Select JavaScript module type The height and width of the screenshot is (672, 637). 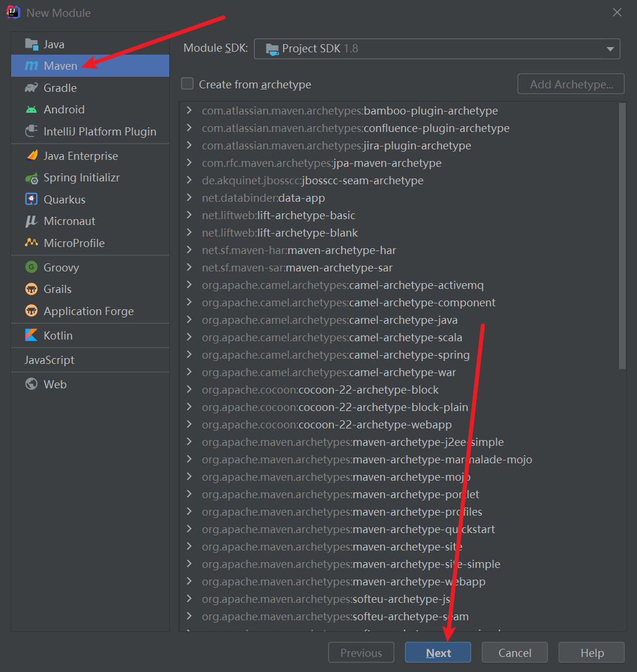[x=90, y=360]
